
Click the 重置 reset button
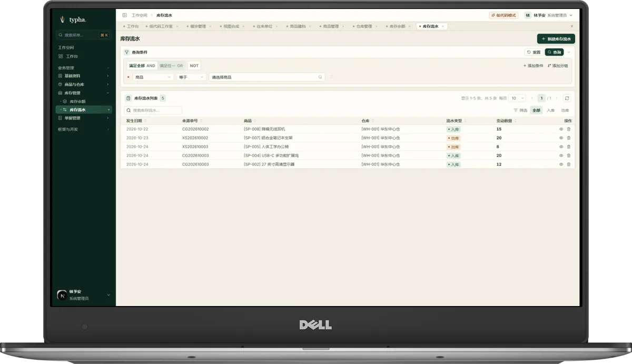tap(534, 52)
